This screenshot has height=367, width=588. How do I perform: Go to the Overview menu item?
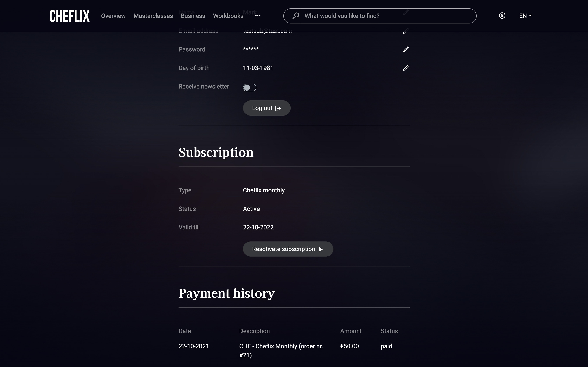[113, 16]
